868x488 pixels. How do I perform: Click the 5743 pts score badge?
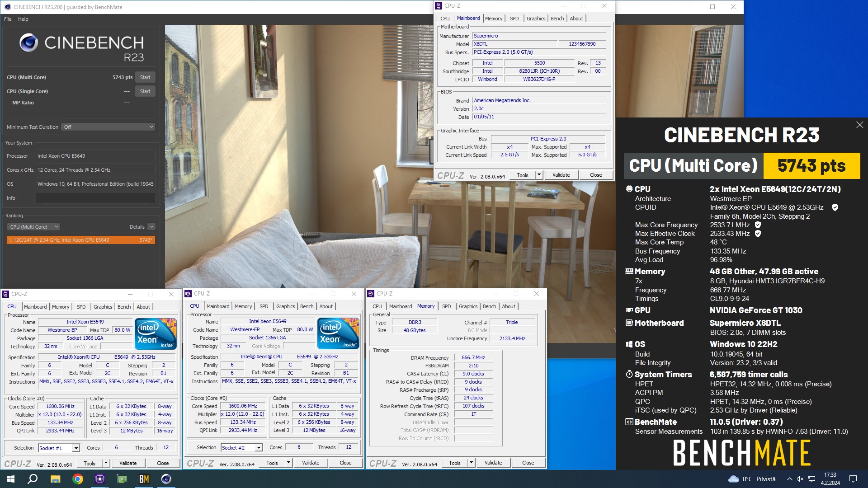point(811,166)
